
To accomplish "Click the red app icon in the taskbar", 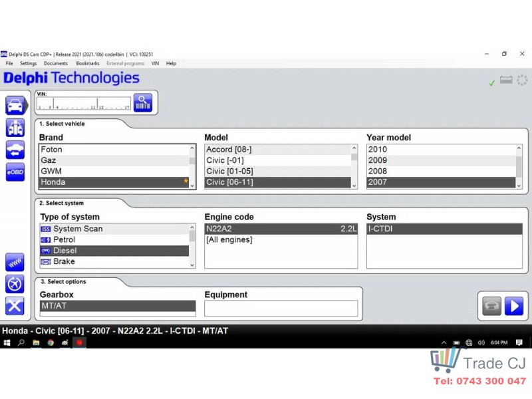I will (x=79, y=342).
